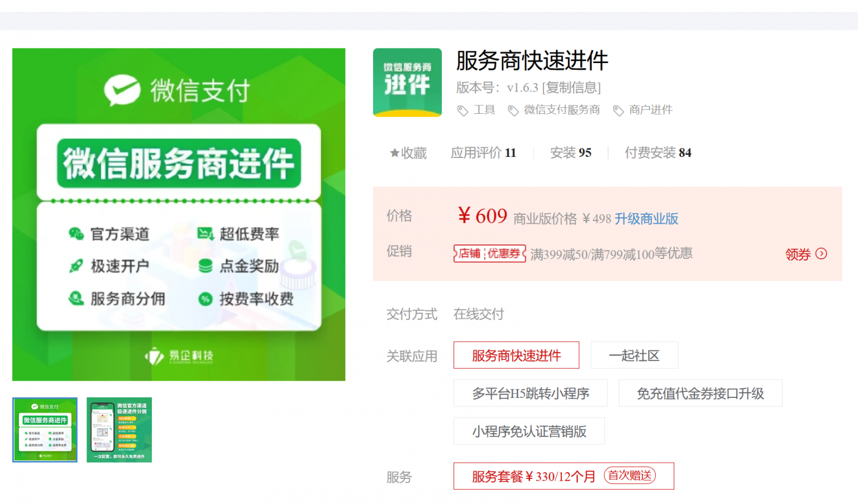Select the 服务商快速进件 related app option
The height and width of the screenshot is (504, 858).
click(516, 356)
